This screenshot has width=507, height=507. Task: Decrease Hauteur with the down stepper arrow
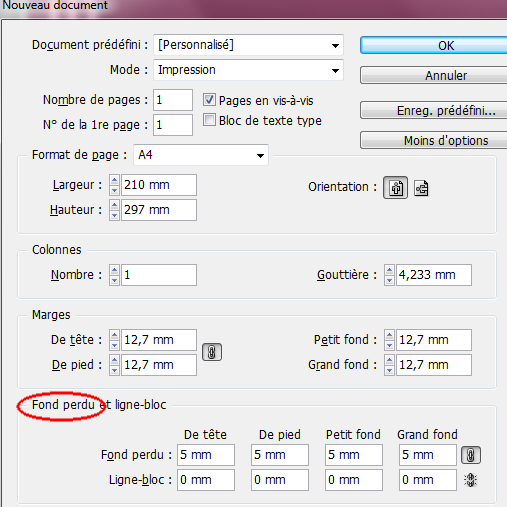coord(114,215)
